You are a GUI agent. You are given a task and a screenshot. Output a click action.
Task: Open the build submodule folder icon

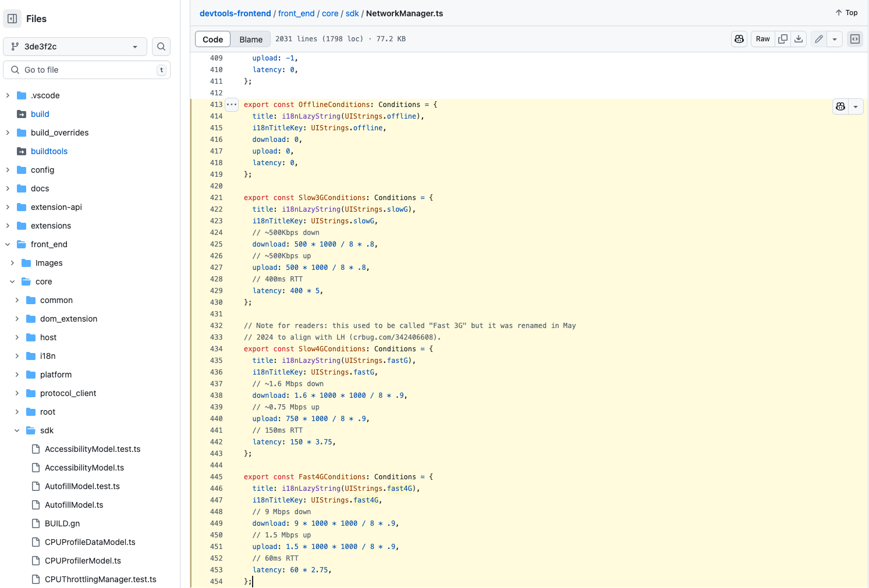click(x=22, y=114)
